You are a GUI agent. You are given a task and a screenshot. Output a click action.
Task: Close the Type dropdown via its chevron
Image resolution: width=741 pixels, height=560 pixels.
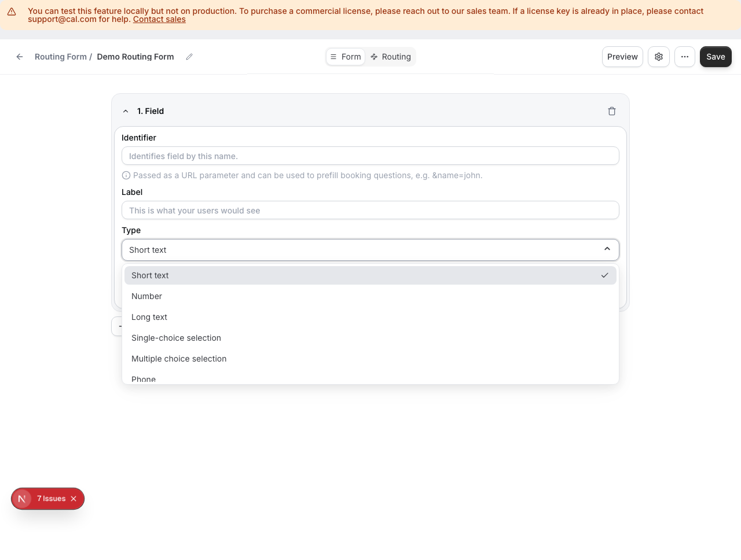pyautogui.click(x=607, y=249)
